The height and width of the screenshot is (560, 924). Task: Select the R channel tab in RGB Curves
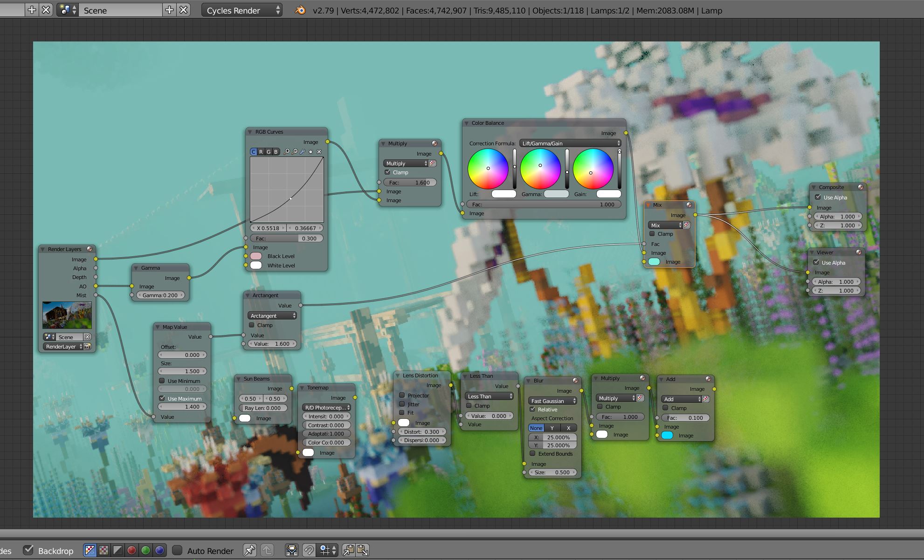click(261, 151)
